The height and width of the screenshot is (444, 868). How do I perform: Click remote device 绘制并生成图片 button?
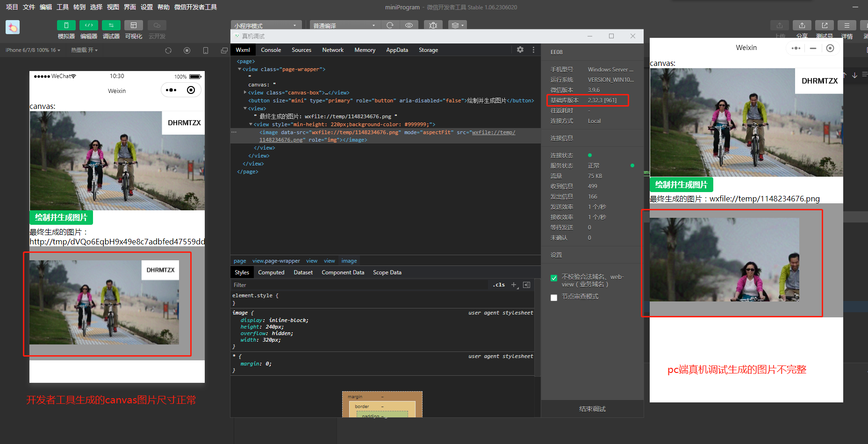[x=681, y=185]
